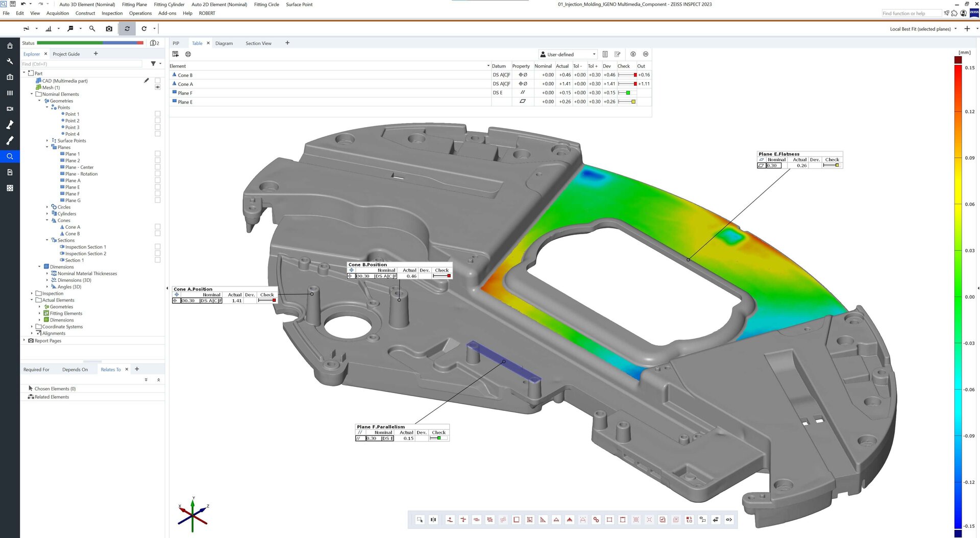Screen dimensions: 980x538
Task: Expand the Surface Points tree node
Action: (x=47, y=140)
